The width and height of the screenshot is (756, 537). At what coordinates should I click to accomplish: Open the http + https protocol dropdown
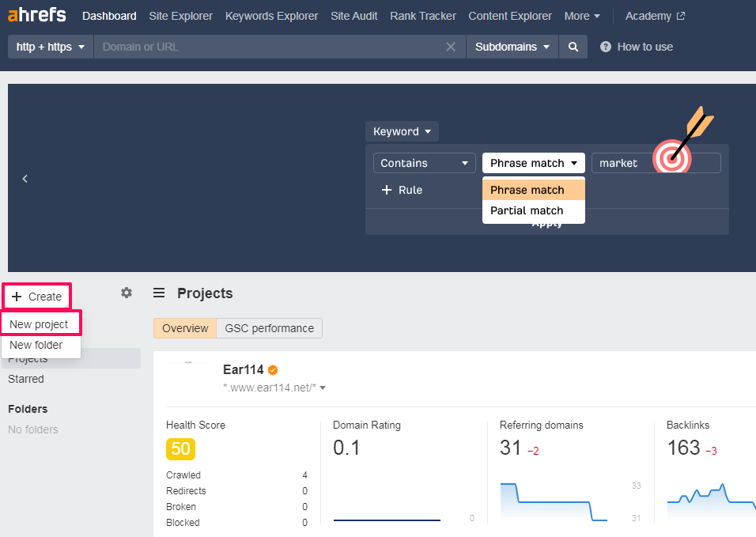[x=51, y=47]
